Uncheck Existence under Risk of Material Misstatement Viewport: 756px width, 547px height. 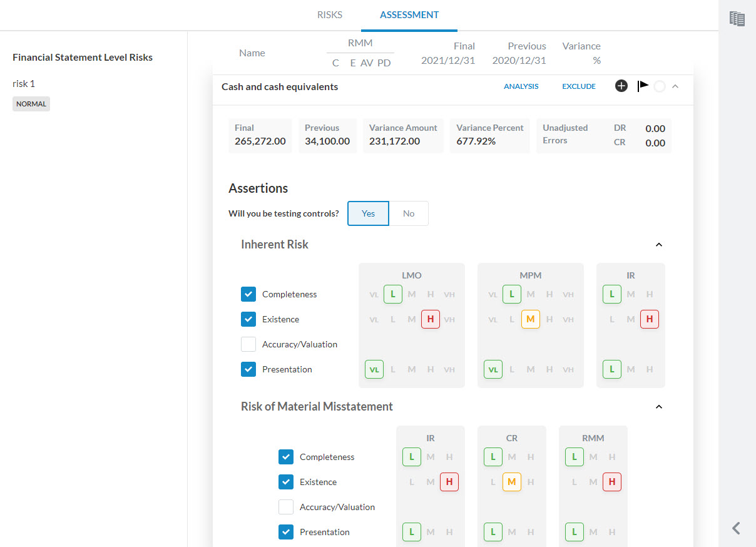[x=286, y=482]
